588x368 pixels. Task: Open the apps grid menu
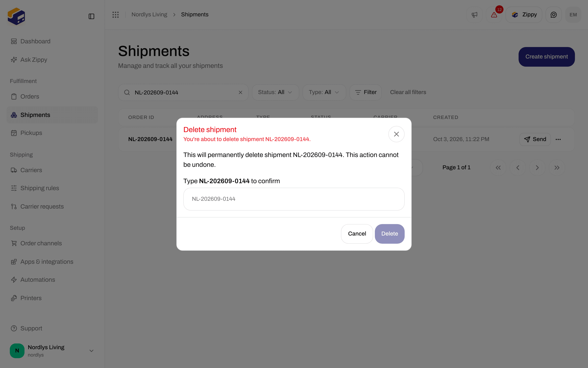[115, 15]
